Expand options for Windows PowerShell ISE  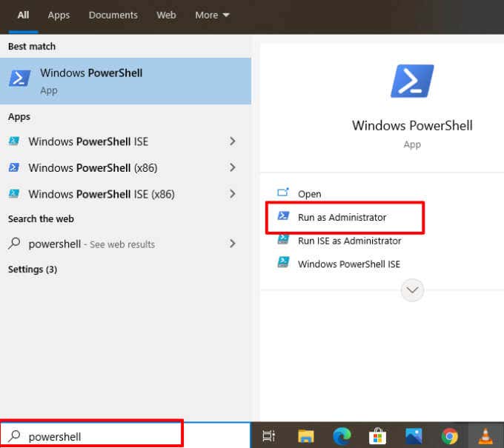tap(233, 141)
